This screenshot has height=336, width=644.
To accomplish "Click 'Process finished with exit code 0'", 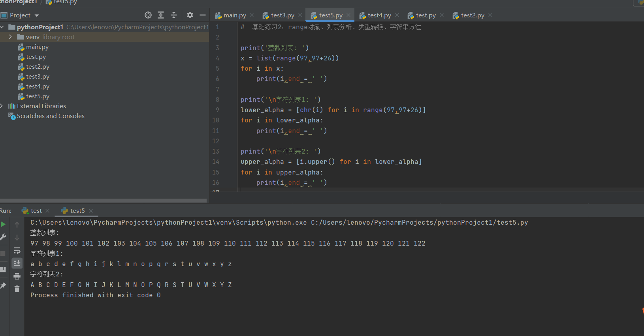I will [96, 295].
